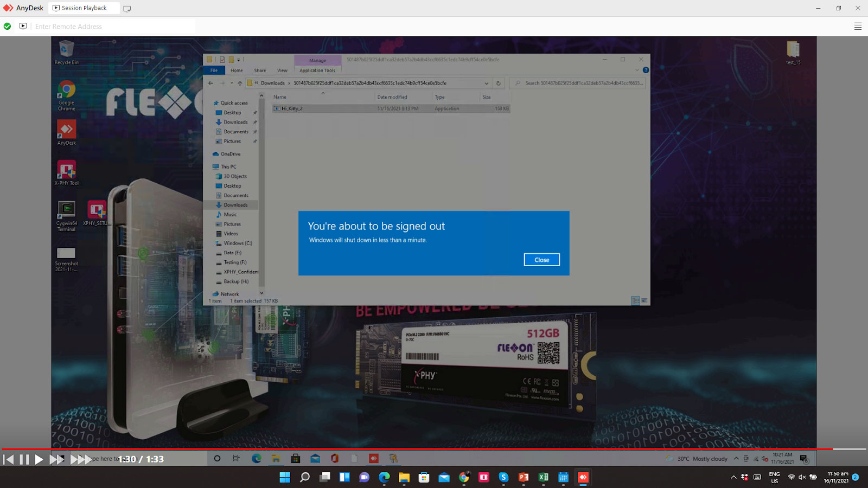868x488 pixels.
Task: Click the ENG US language indicator
Action: [774, 477]
